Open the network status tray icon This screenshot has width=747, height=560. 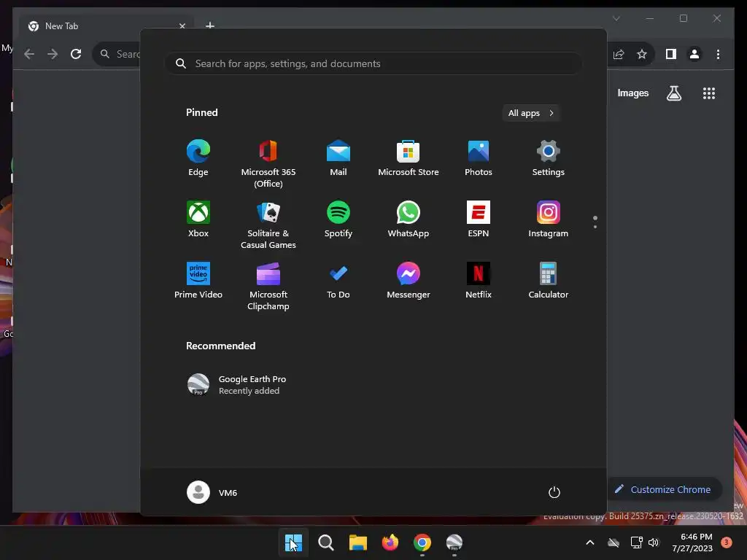636,542
